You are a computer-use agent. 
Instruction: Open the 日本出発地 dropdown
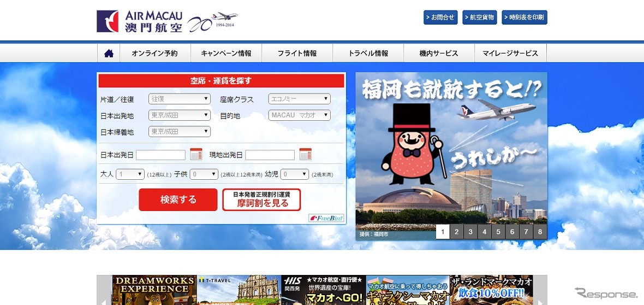click(x=180, y=115)
